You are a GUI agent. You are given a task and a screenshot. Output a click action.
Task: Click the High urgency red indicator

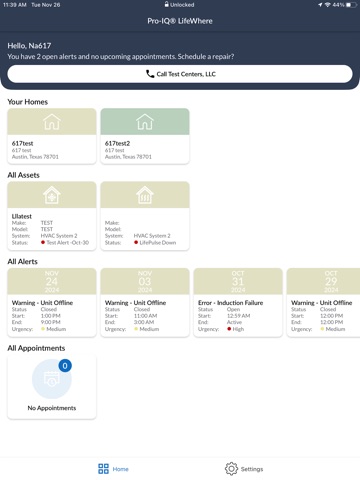coord(229,329)
